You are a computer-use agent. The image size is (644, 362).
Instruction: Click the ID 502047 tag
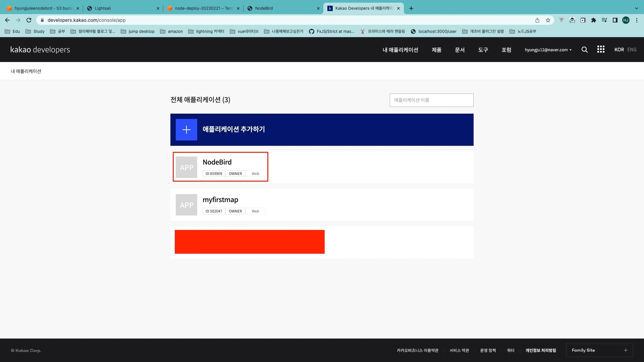(x=214, y=211)
